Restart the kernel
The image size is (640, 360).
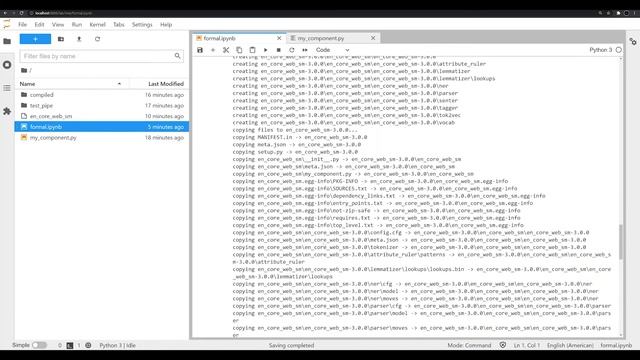pos(291,50)
